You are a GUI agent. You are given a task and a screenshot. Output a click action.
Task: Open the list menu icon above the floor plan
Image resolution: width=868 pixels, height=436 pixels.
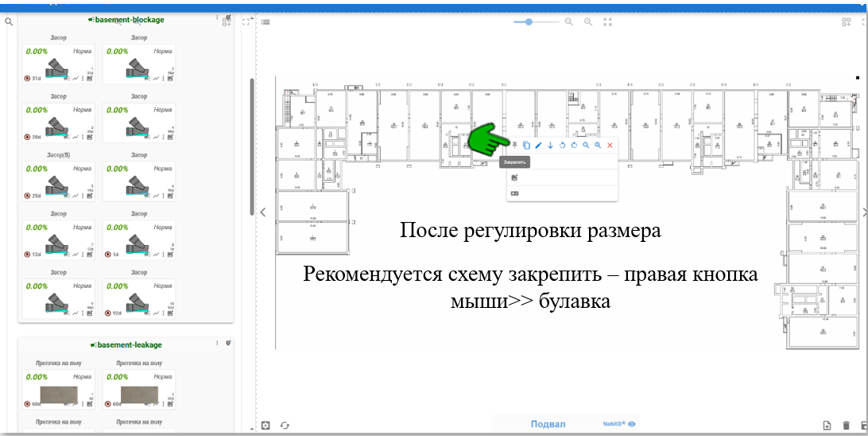pyautogui.click(x=265, y=22)
